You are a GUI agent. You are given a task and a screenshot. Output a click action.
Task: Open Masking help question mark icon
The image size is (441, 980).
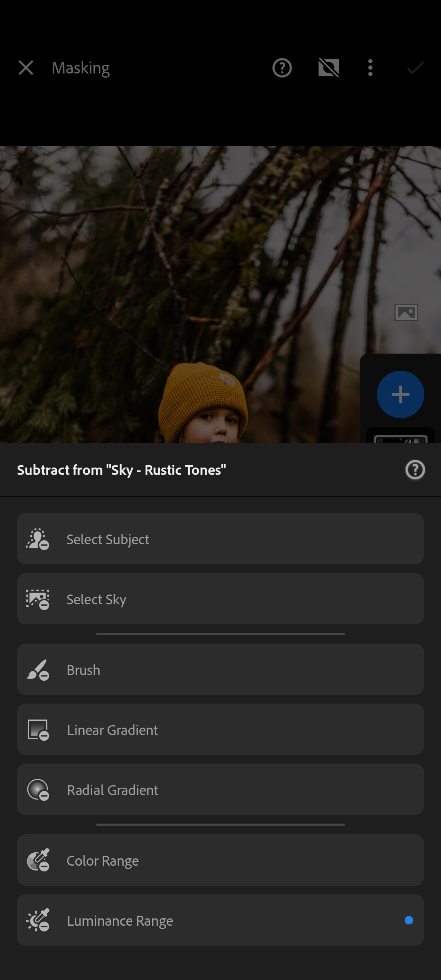[282, 68]
